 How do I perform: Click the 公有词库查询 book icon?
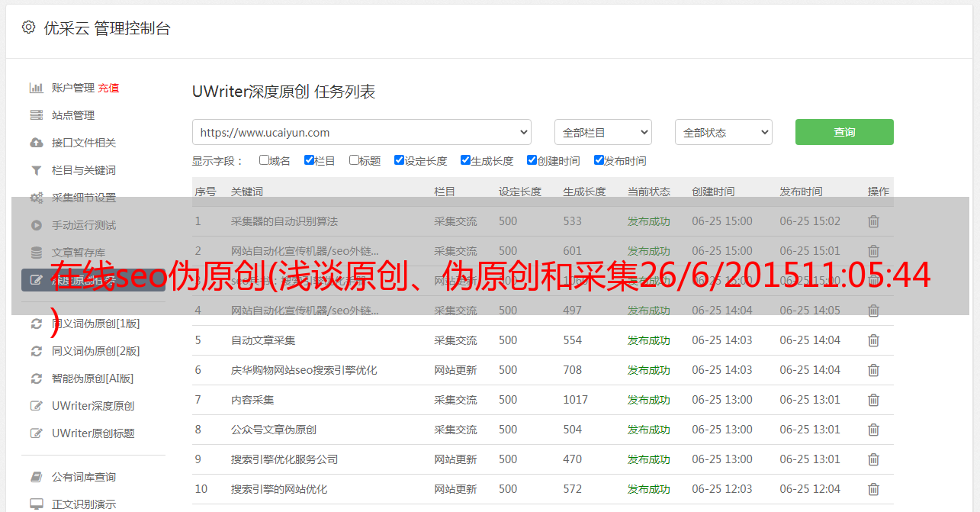(x=36, y=477)
